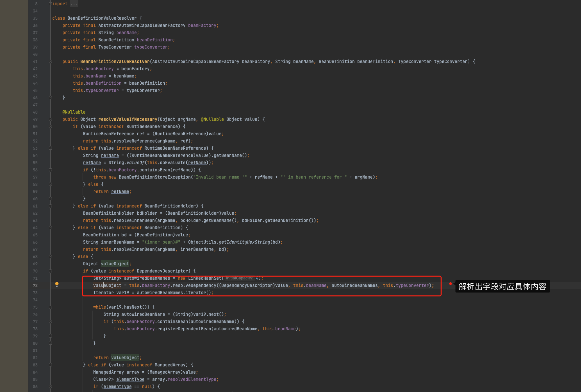This screenshot has width=581, height=392.
Task: Click AbstractAutowireCapableBeanFactory field type on line 36
Action: click(x=142, y=26)
